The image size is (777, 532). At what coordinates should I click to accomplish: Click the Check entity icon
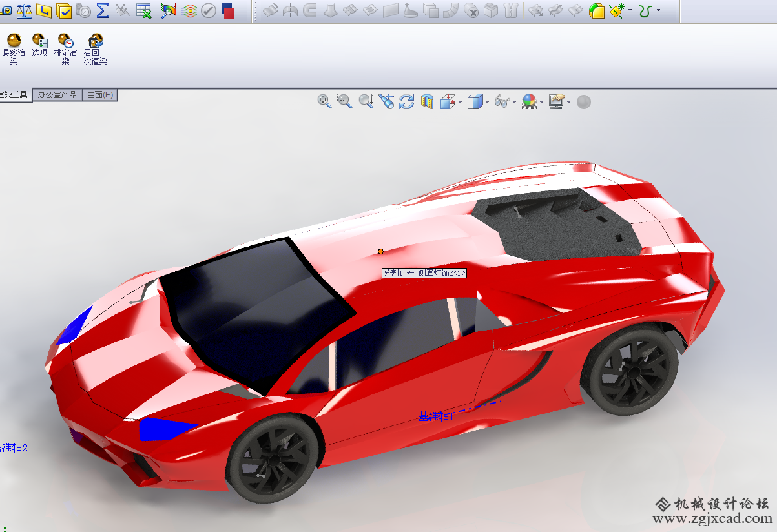click(x=64, y=10)
